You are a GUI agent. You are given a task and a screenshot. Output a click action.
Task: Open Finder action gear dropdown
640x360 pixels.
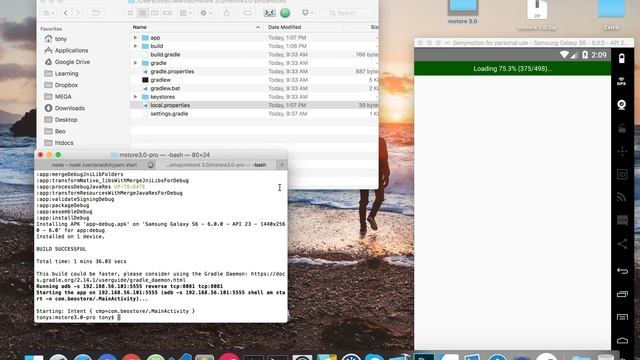206,13
